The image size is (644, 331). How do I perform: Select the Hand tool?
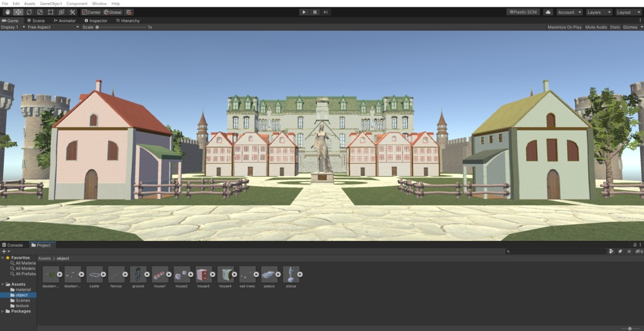8,13
